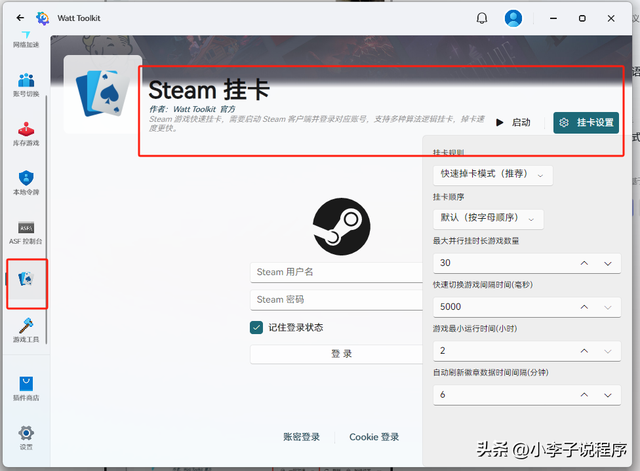Click the 自动刷新 field showing 6
Image resolution: width=640 pixels, height=471 pixels.
pyautogui.click(x=527, y=395)
